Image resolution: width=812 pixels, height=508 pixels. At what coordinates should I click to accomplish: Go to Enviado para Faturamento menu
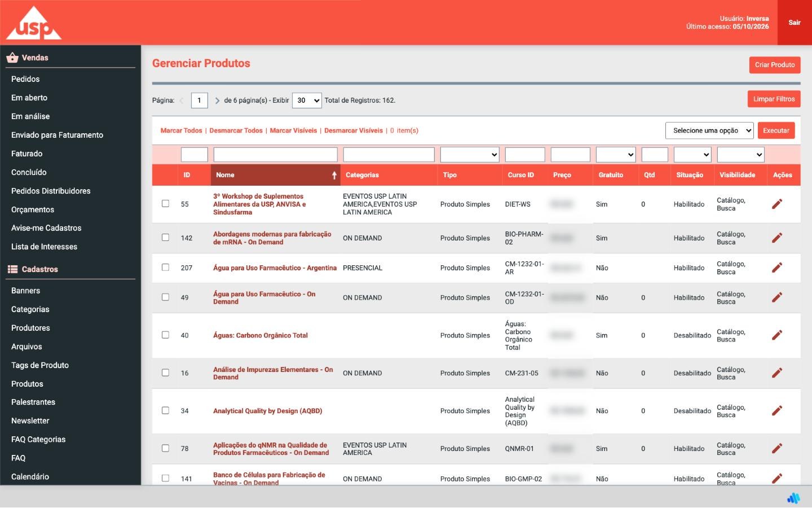[57, 135]
